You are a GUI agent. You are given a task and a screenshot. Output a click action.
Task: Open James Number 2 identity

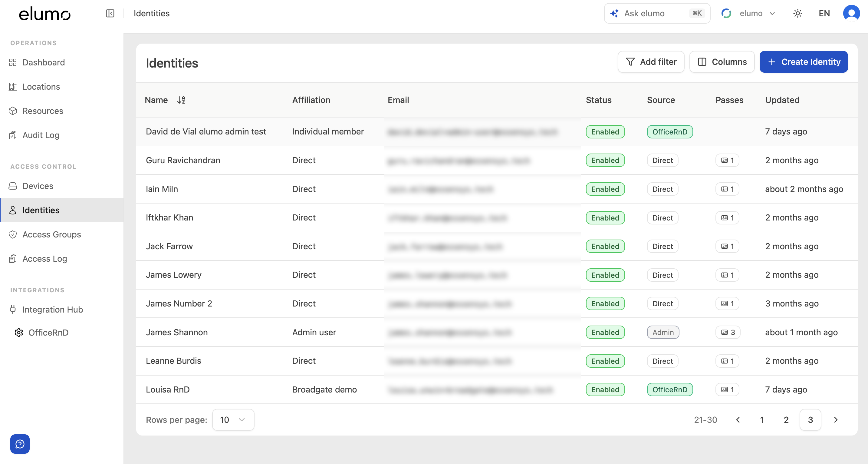497,303
